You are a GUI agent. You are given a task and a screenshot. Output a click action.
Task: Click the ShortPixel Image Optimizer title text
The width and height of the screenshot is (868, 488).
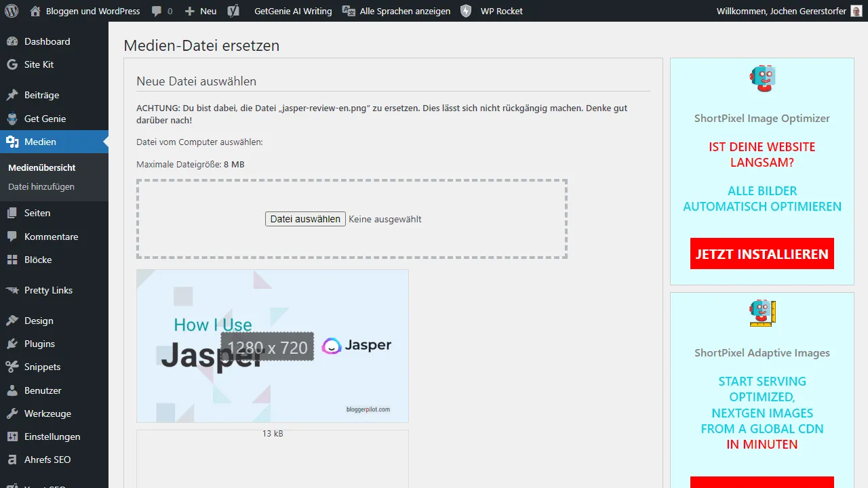[x=762, y=118]
